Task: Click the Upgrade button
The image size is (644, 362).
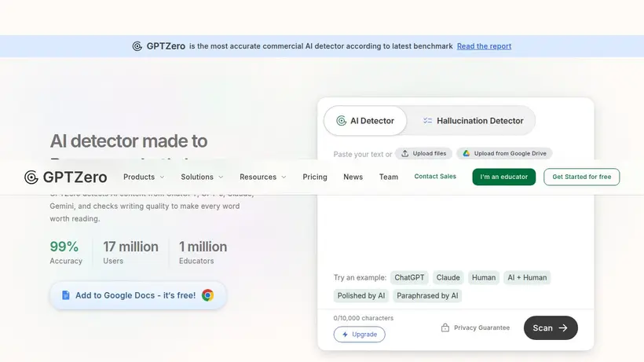Action: (360, 334)
